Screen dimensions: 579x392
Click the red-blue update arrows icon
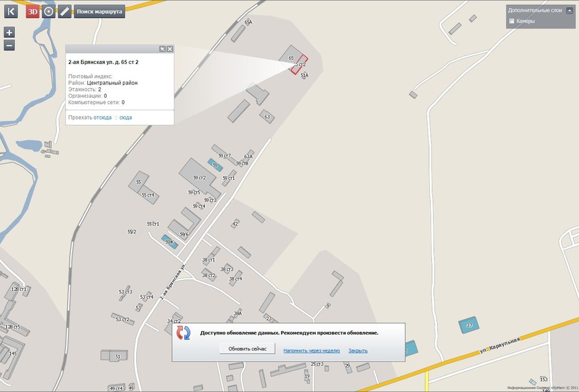[184, 332]
